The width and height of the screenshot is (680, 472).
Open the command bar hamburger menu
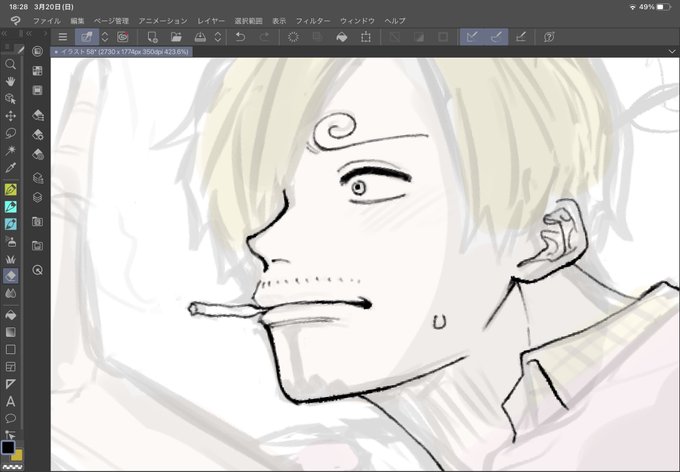coord(63,37)
